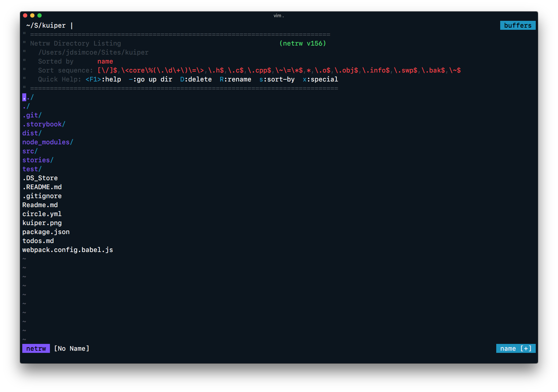Click the Sort sequence pattern line

click(249, 70)
